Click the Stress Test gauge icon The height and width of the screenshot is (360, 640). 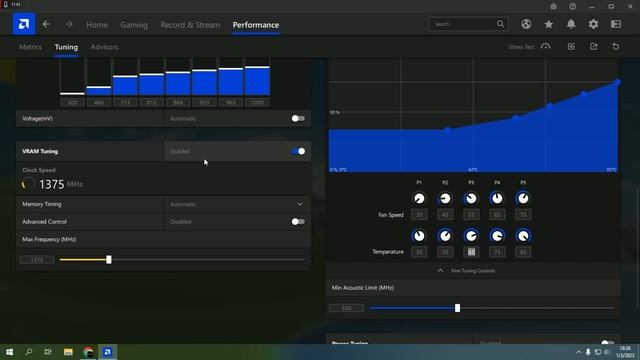tap(545, 47)
